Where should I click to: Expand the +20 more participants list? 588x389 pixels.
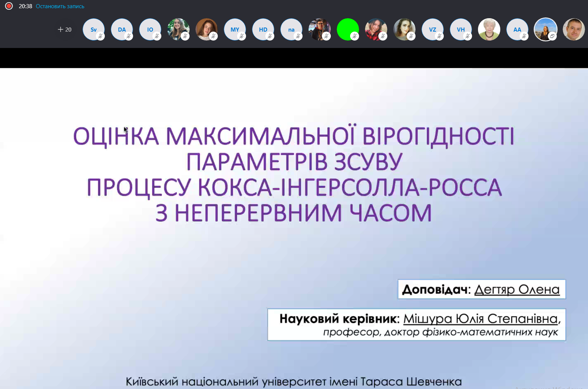pos(65,29)
